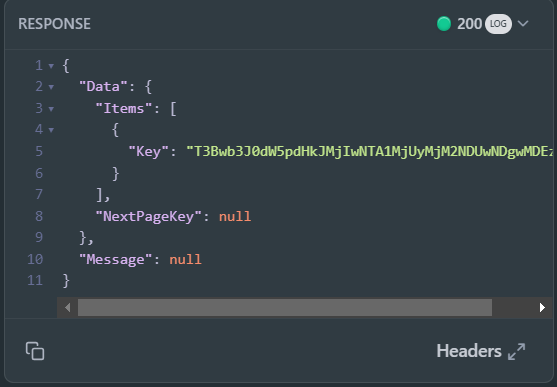Screen dimensions: 557x387
Task: Open the Headers section
Action: tap(469, 351)
